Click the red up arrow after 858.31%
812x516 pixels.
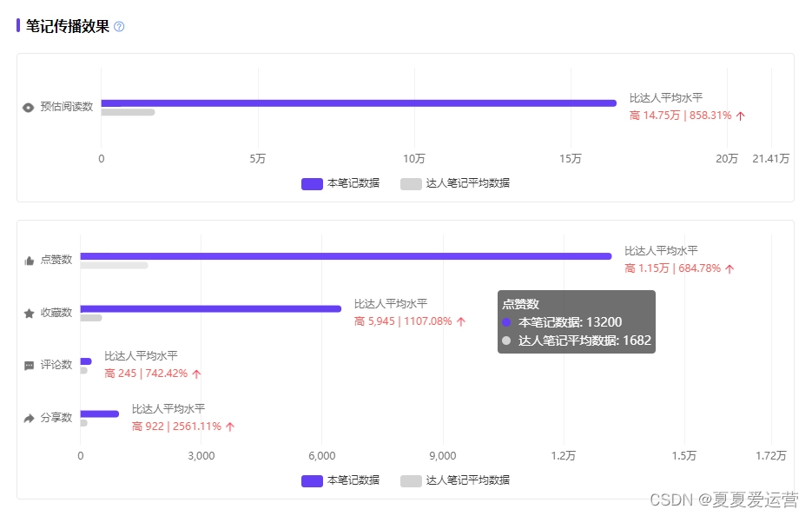coord(741,116)
